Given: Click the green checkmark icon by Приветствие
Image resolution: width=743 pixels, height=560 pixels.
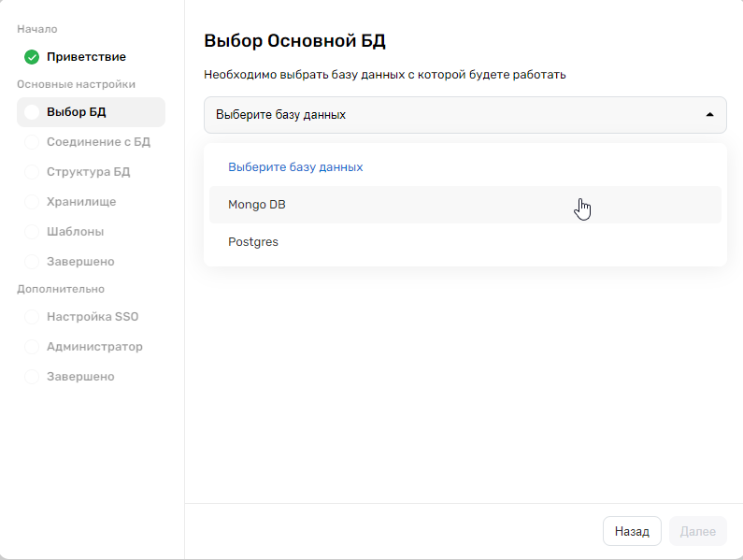Looking at the screenshot, I should (x=32, y=57).
